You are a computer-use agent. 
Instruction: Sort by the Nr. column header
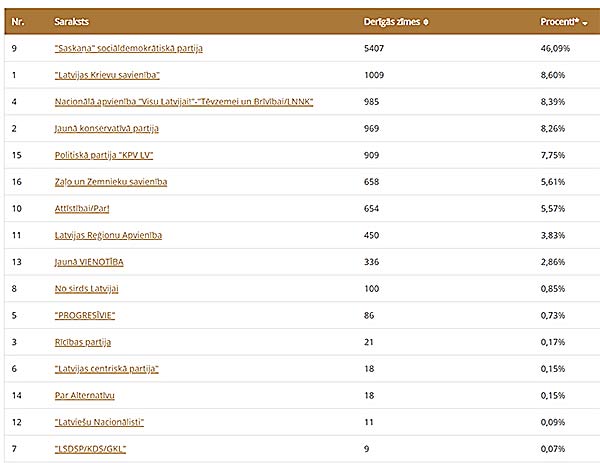(18, 22)
